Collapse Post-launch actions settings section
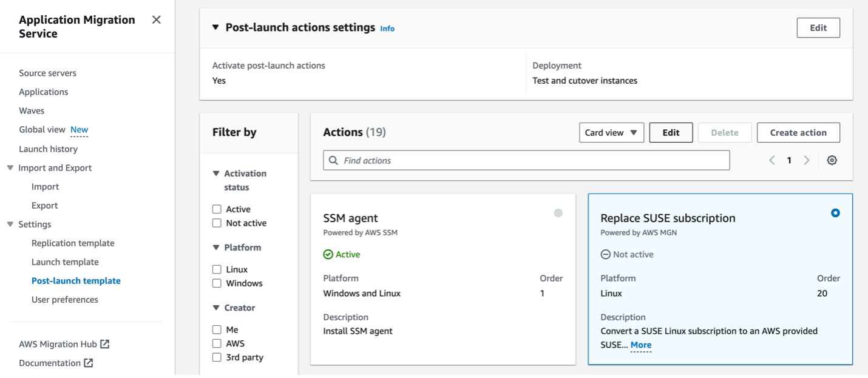The width and height of the screenshot is (868, 378). click(x=215, y=27)
